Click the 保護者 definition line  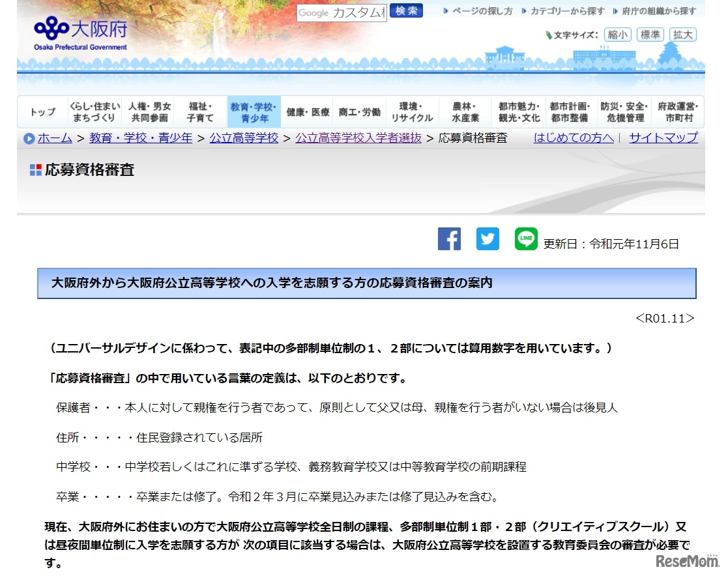[336, 407]
